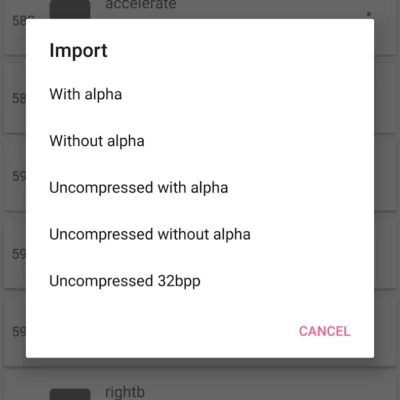
Task: Click dimmed 59 index left of CANCEL row
Action: click(19, 331)
